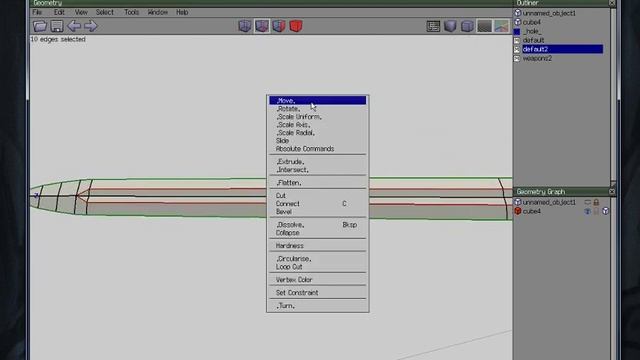The height and width of the screenshot is (360, 640).
Task: Click the Open file folder icon
Action: pyautogui.click(x=40, y=26)
